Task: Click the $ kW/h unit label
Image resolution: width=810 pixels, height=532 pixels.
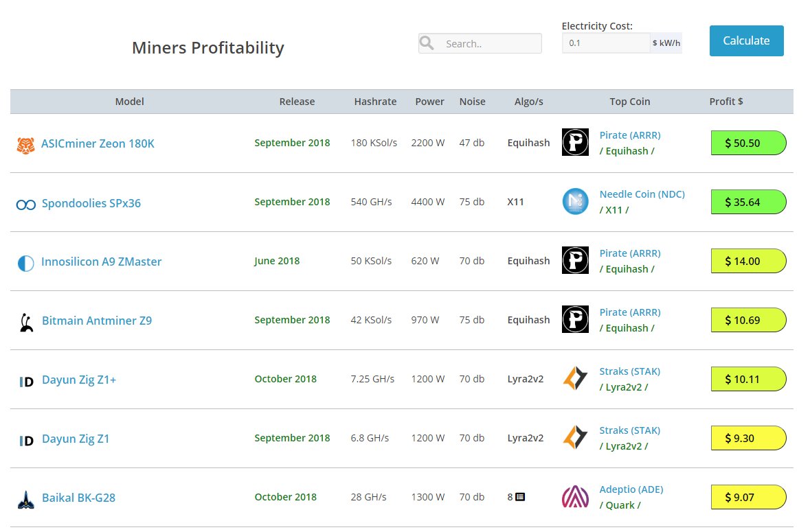Action: click(666, 43)
